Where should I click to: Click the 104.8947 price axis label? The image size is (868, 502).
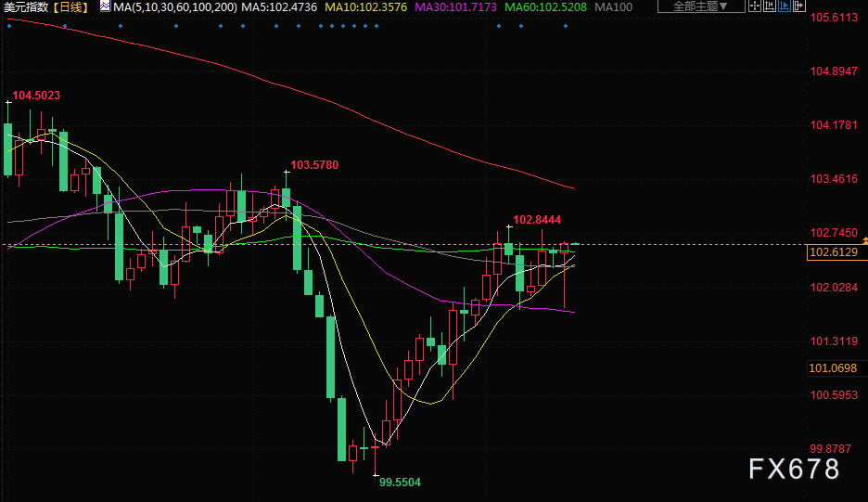pyautogui.click(x=835, y=71)
